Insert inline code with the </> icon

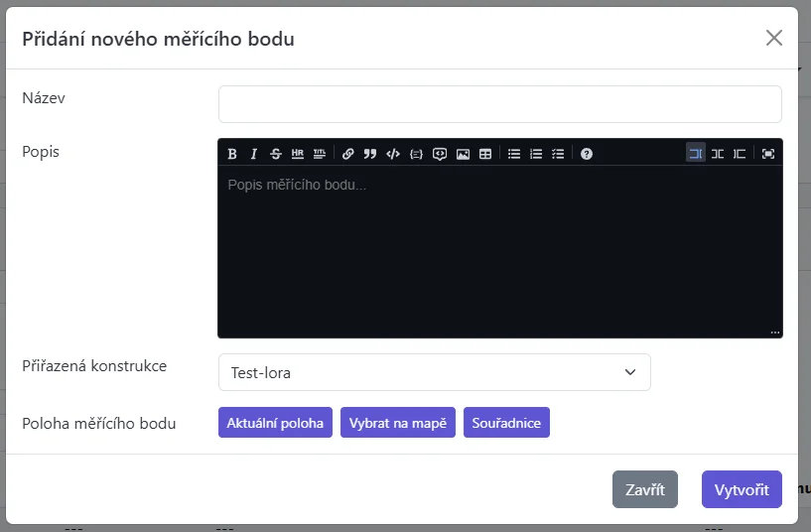[393, 154]
